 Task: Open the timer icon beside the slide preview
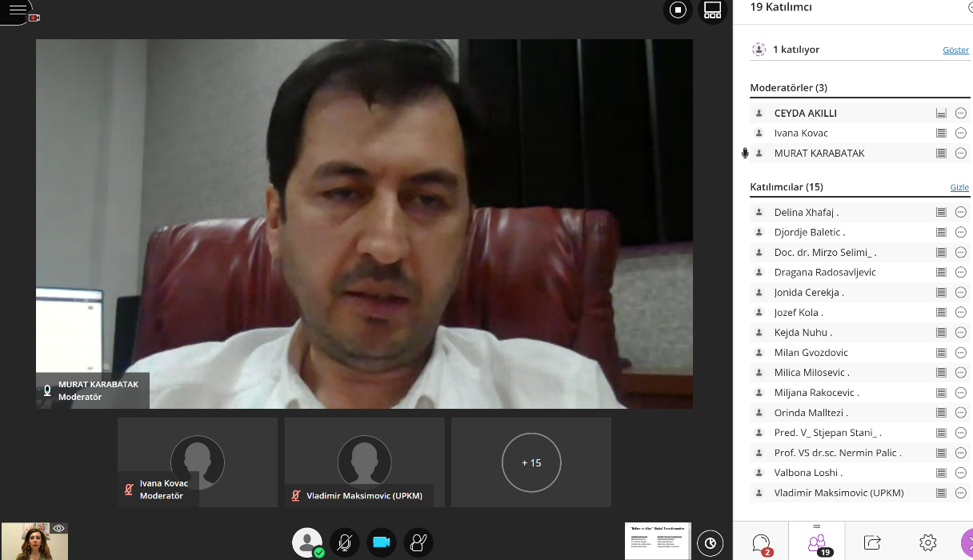click(x=710, y=542)
